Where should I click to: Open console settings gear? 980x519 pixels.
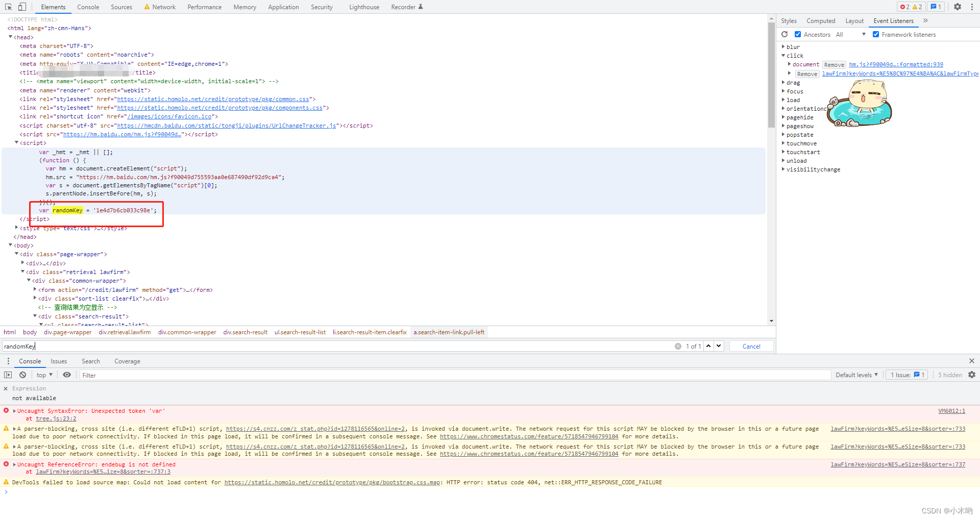pos(972,375)
